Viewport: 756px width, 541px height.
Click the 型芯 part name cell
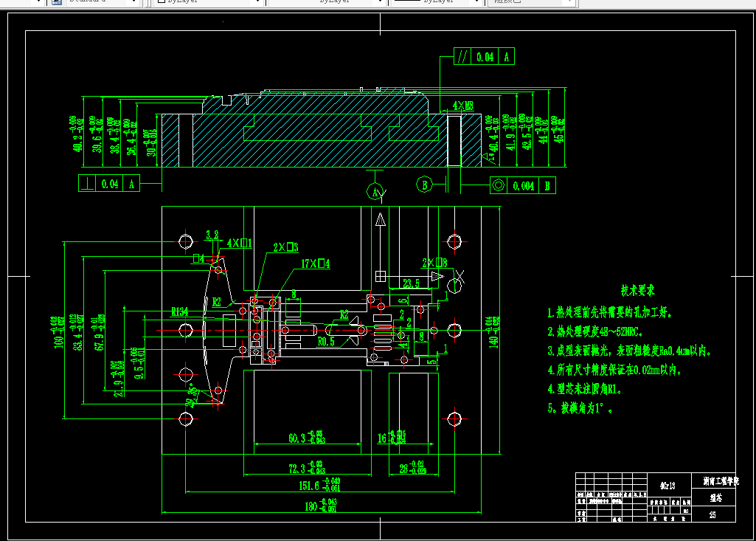coord(713,497)
